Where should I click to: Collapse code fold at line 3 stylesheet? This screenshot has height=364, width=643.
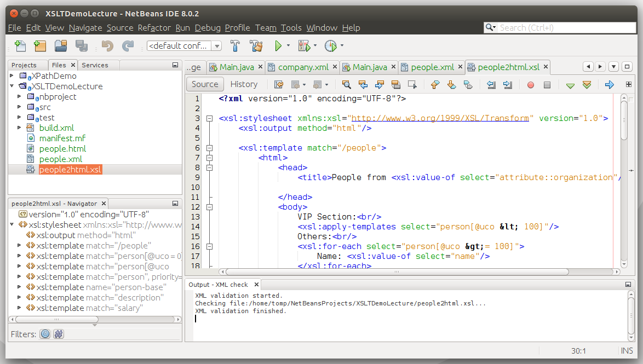pos(210,118)
